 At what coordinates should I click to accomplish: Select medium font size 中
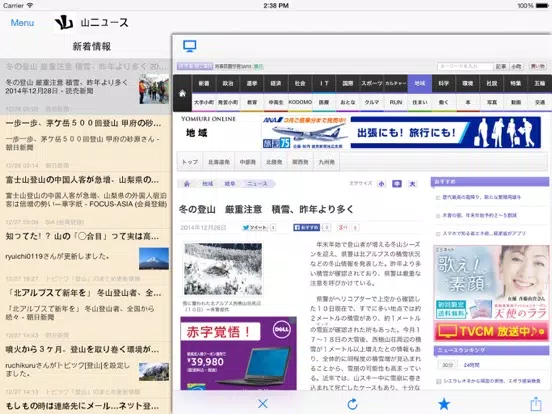pos(397,184)
